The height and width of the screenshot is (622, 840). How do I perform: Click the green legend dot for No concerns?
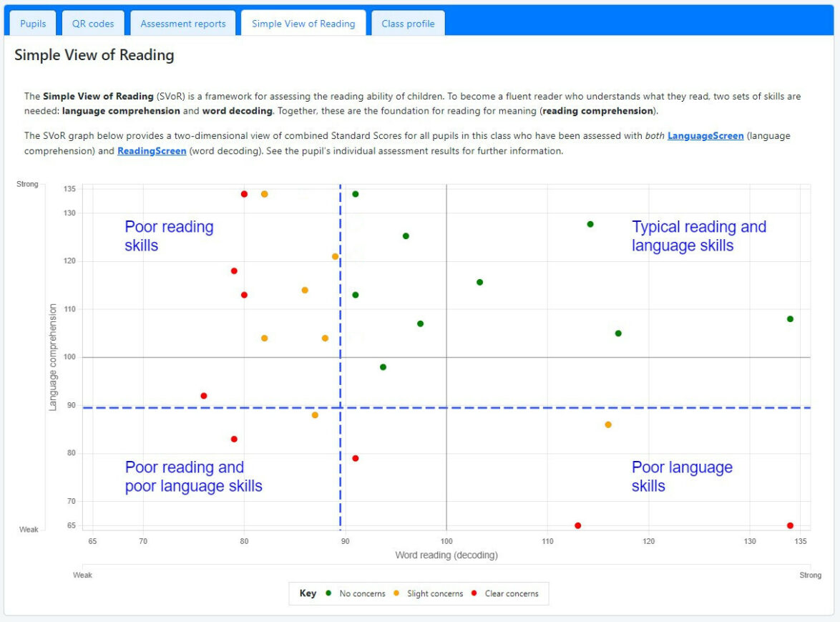pos(328,593)
